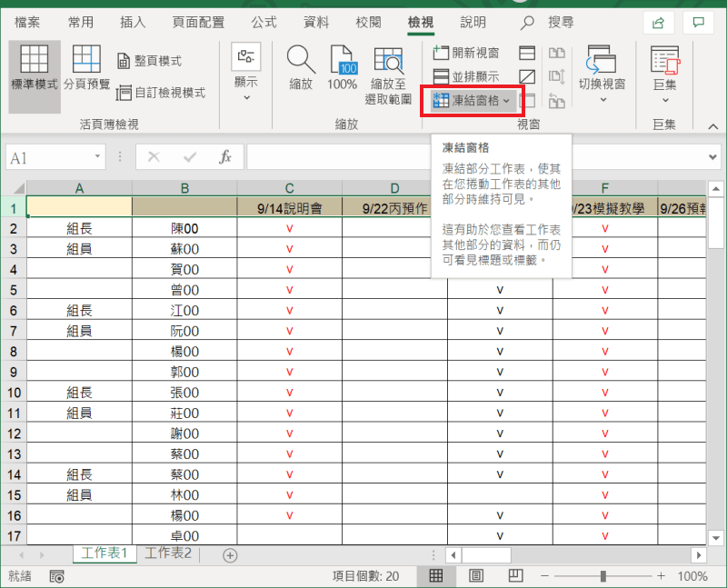This screenshot has width=727, height=588.
Task: Click the collapse ribbon chevron
Action: pyautogui.click(x=713, y=126)
